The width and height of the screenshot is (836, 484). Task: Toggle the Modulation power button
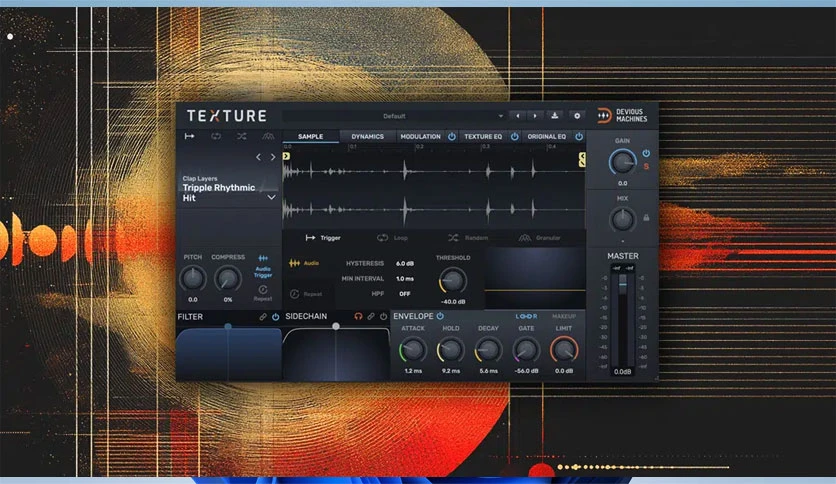[452, 136]
